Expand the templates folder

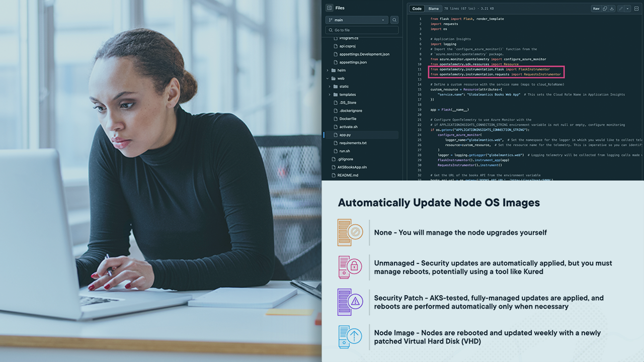tap(330, 95)
